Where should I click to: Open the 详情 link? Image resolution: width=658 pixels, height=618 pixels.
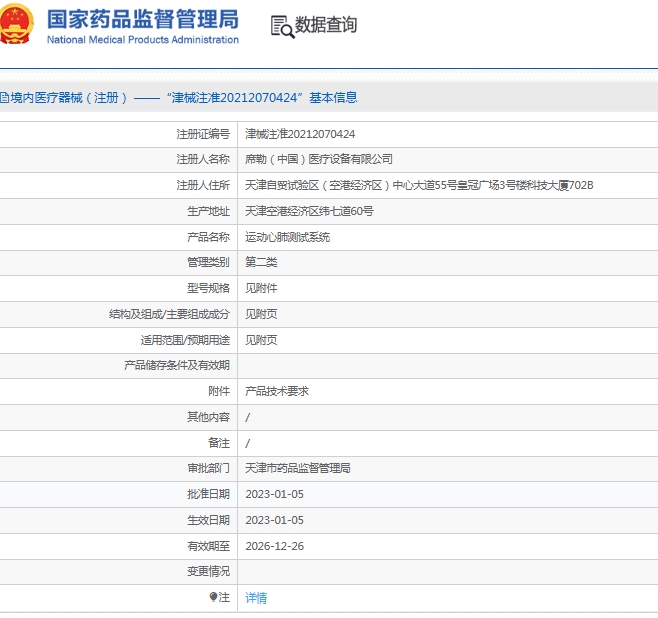256,597
